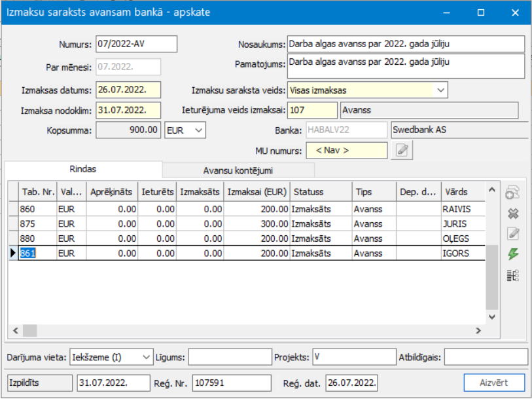
Task: Select the row with Tab. Nr. 880
Action: pyautogui.click(x=247, y=238)
